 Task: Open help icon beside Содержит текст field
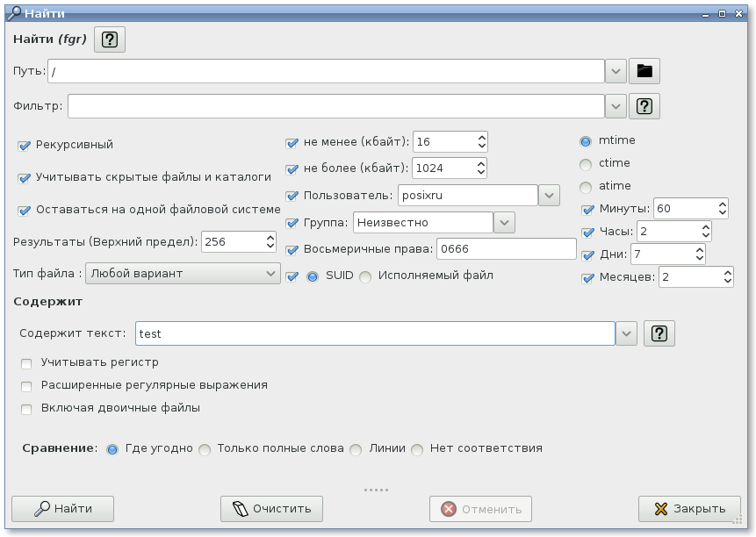pyautogui.click(x=659, y=333)
